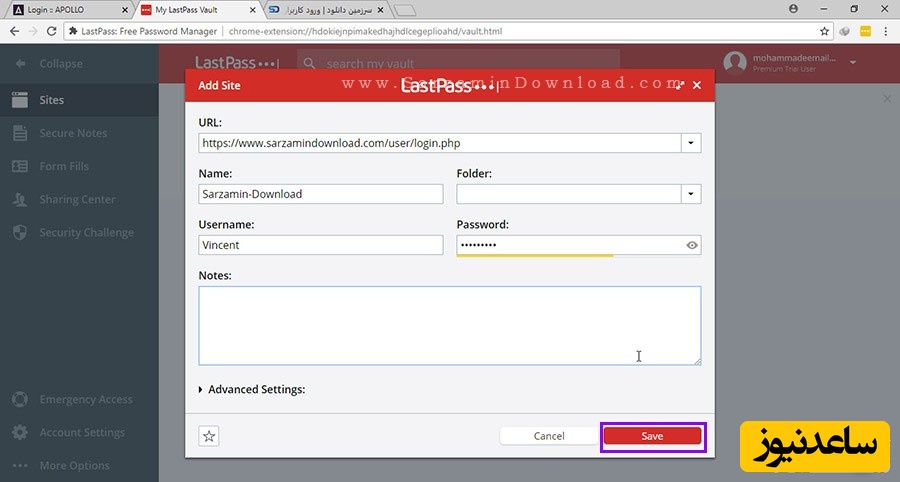Click inside the Notes text area
This screenshot has width=900, height=482.
click(x=449, y=325)
